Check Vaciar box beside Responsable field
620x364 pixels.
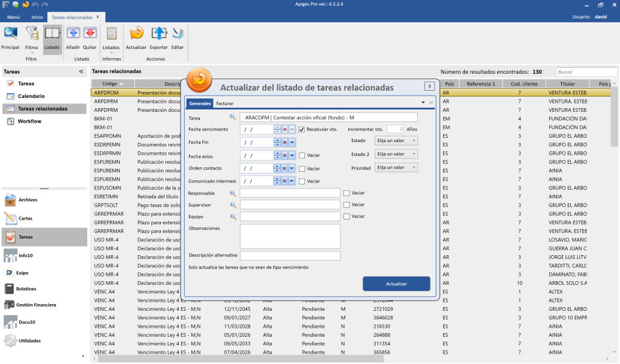click(x=346, y=193)
